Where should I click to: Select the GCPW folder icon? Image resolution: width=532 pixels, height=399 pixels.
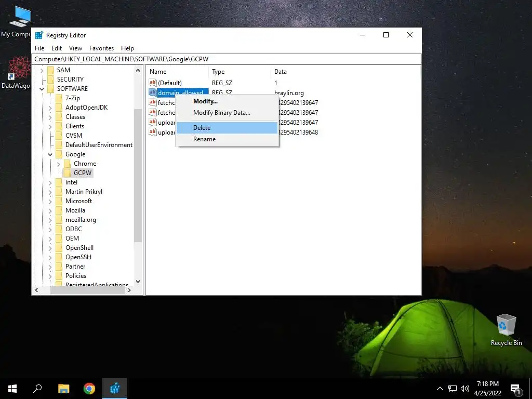[67, 173]
